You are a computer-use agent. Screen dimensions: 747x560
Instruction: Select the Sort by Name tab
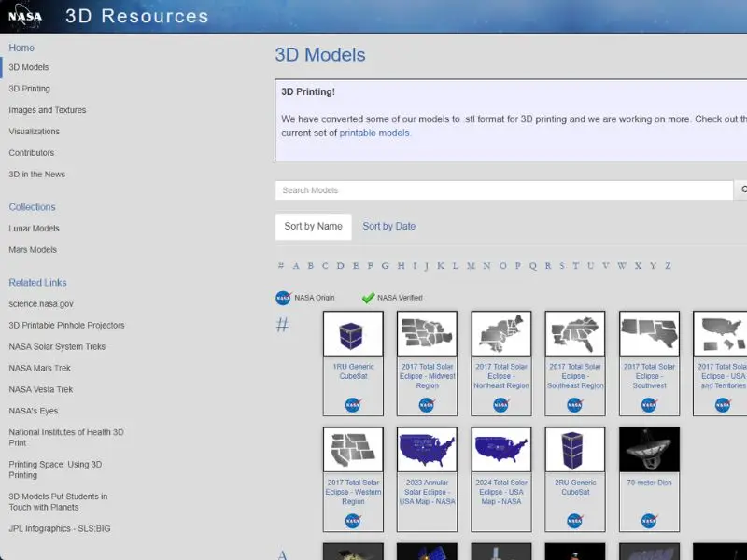(x=313, y=227)
